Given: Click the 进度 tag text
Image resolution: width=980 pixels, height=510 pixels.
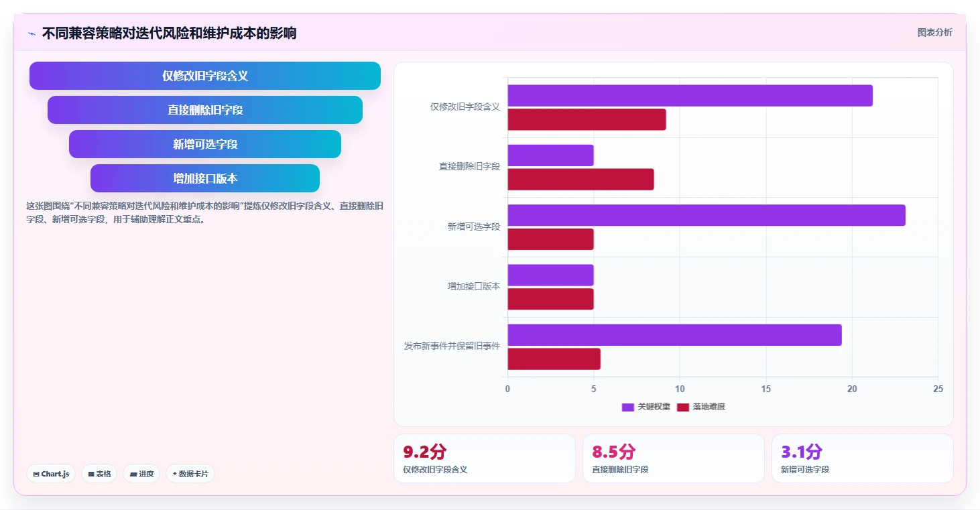Looking at the screenshot, I should tap(146, 474).
